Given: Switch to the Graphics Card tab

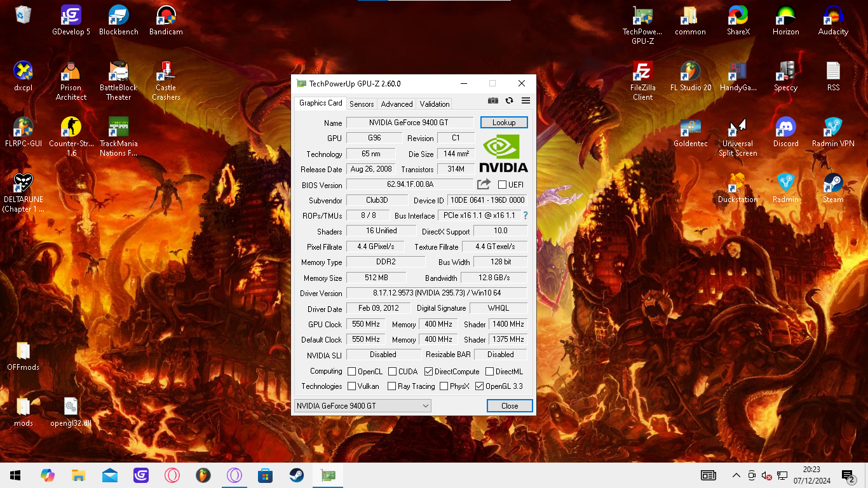Looking at the screenshot, I should [x=320, y=103].
